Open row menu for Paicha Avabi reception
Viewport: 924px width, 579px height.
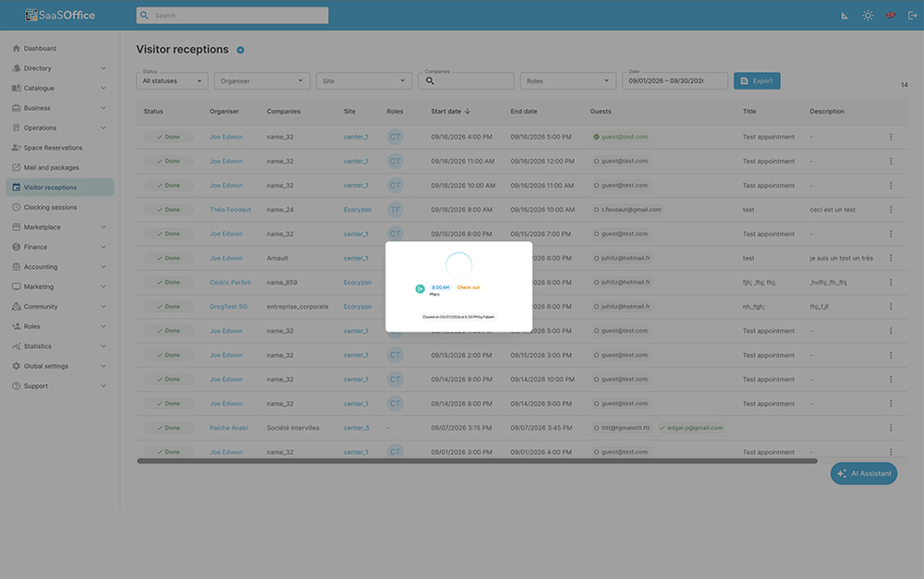[x=891, y=428]
